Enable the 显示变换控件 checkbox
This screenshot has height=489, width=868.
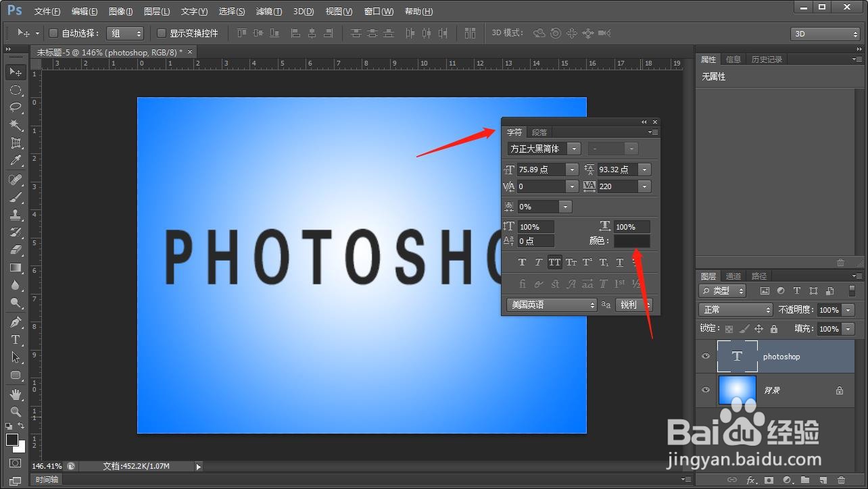[162, 33]
